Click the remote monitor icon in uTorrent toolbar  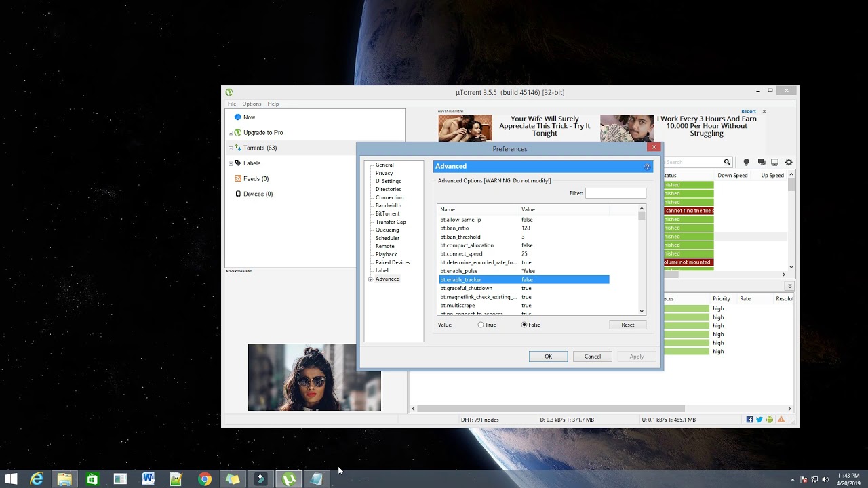pos(774,162)
